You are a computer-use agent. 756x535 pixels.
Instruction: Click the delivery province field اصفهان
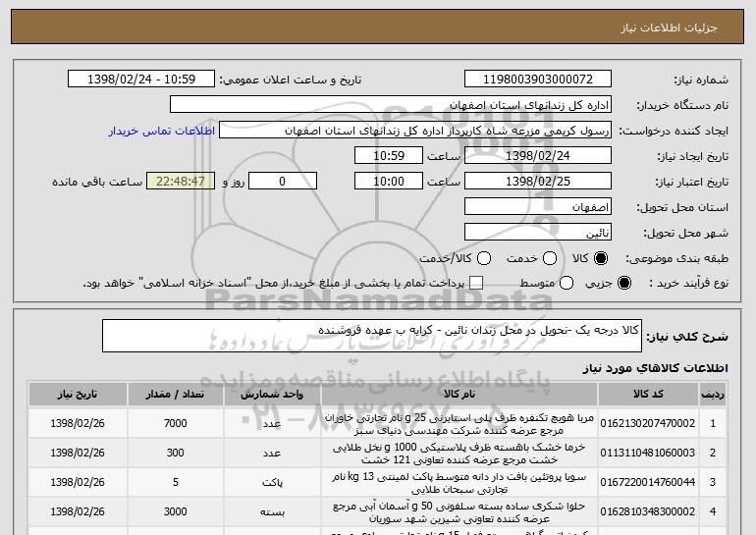click(x=538, y=207)
